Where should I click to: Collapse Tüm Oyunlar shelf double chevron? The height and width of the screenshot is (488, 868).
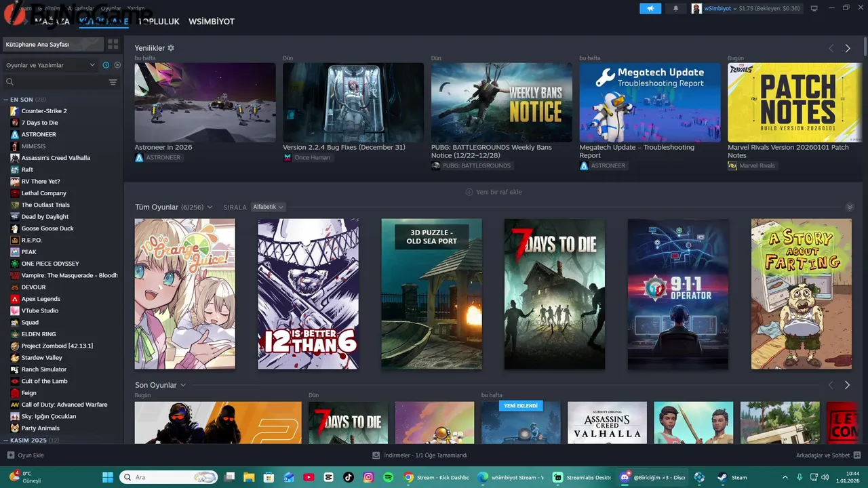pyautogui.click(x=850, y=207)
